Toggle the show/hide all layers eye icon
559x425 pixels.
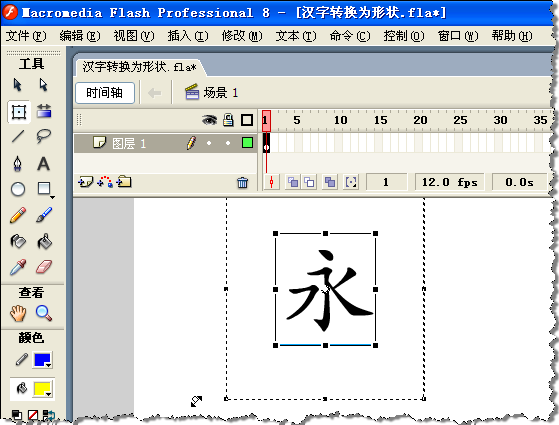point(209,120)
